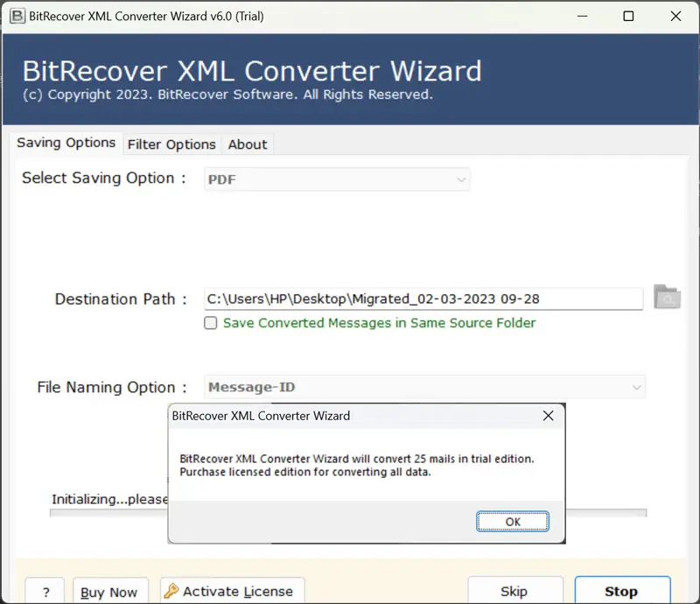Open the About tab
This screenshot has height=604, width=700.
[247, 144]
